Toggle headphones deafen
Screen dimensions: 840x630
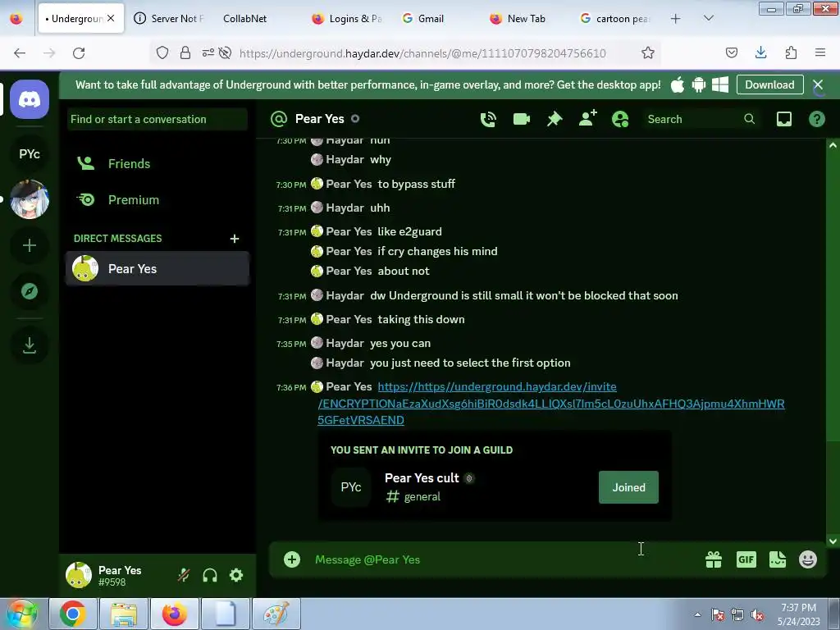(210, 575)
